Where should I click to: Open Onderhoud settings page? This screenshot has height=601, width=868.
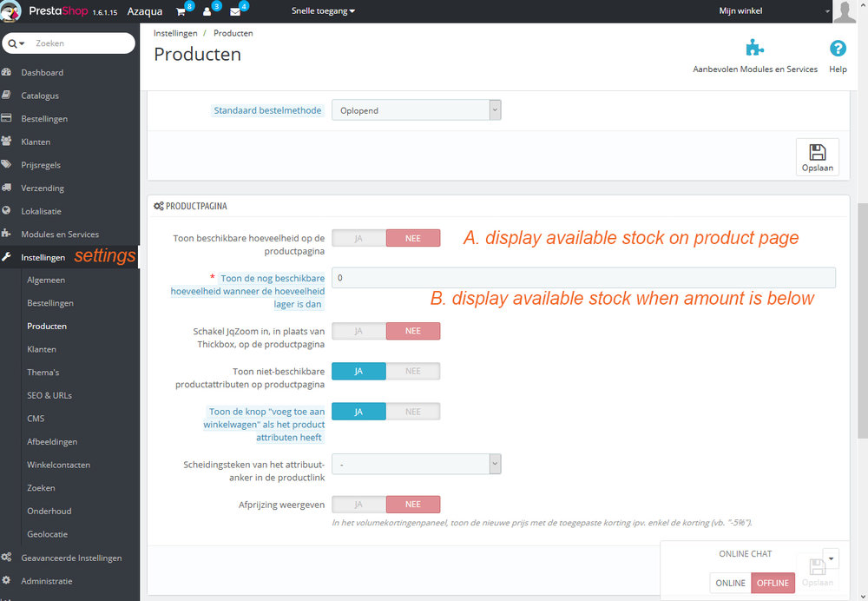[x=49, y=512]
